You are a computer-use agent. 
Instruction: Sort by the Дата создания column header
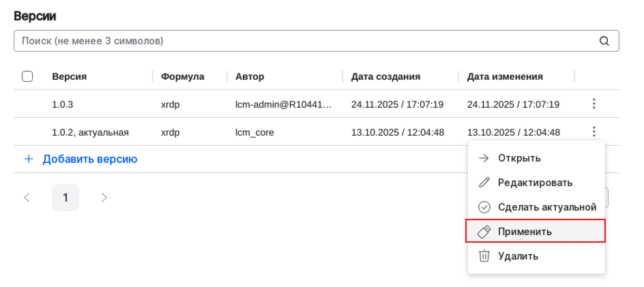tap(385, 76)
